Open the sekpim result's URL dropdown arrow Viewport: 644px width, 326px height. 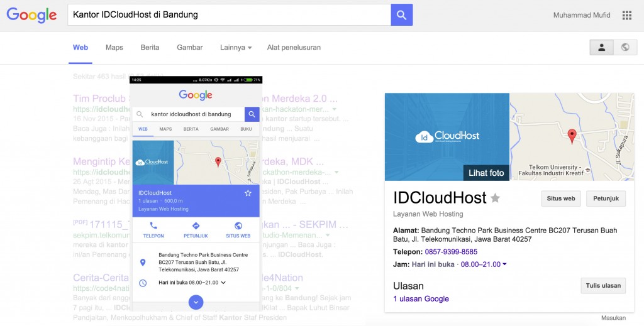pos(328,236)
